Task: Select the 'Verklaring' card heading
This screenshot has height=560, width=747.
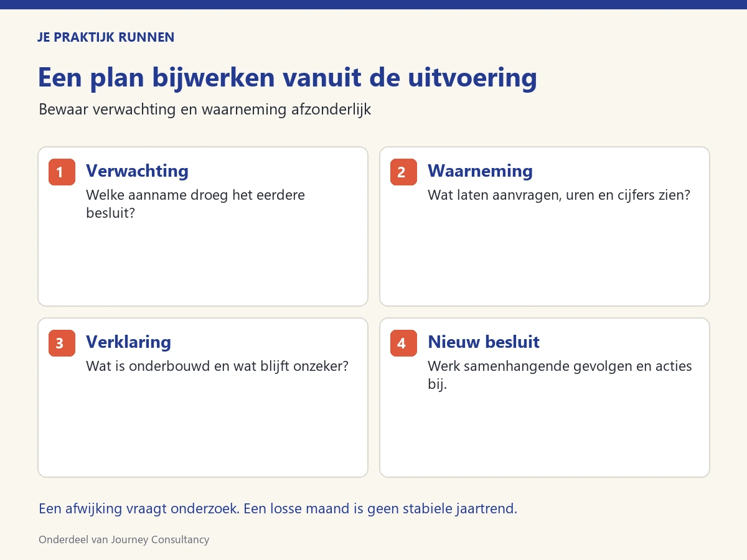Action: [x=128, y=342]
